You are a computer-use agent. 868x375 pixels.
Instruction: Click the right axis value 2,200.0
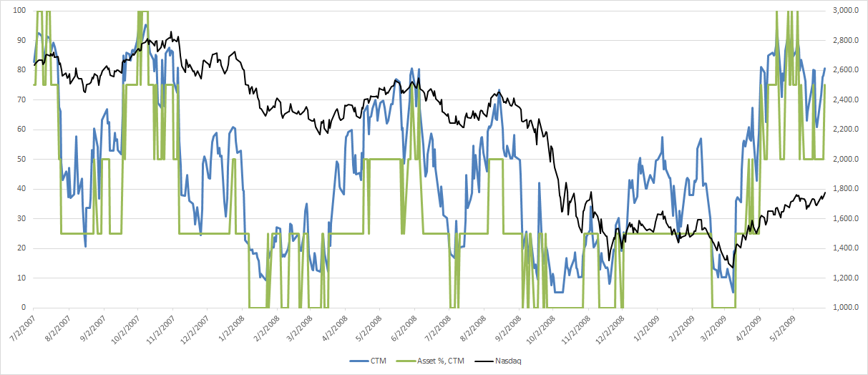click(844, 130)
